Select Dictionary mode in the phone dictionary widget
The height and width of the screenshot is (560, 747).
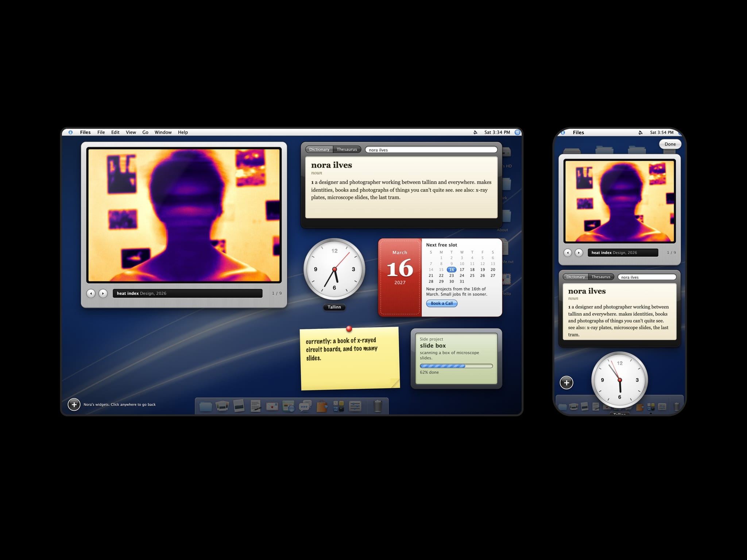tap(576, 277)
